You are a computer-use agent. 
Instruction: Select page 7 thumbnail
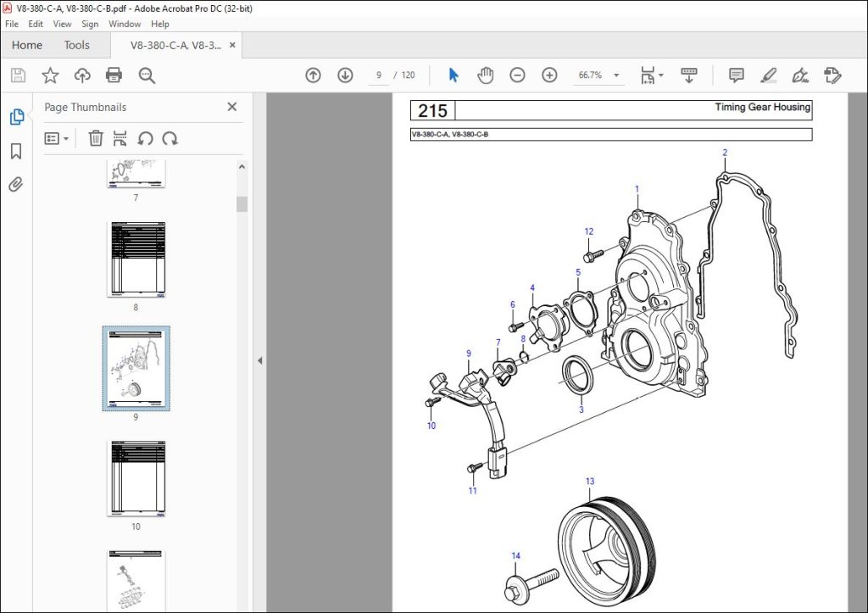tap(136, 174)
